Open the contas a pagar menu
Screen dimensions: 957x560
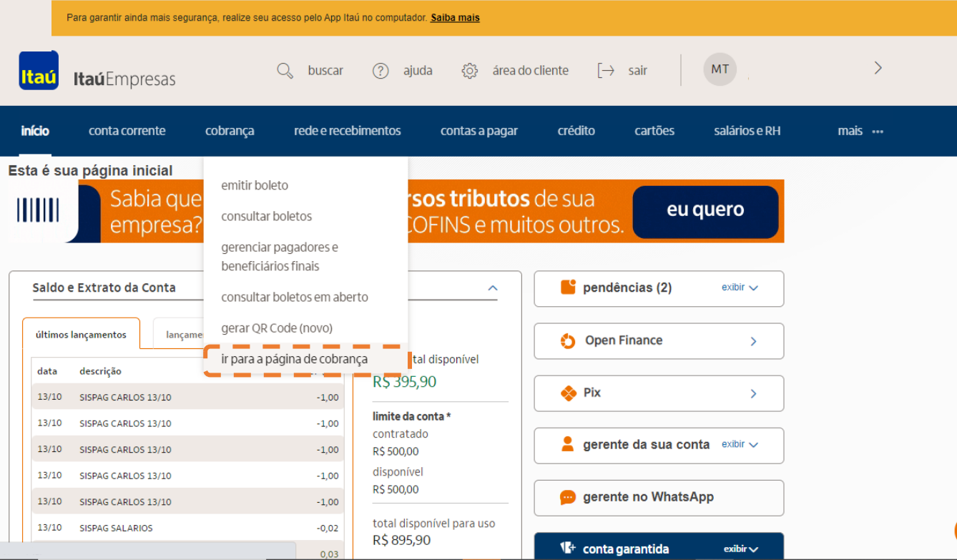(x=479, y=131)
